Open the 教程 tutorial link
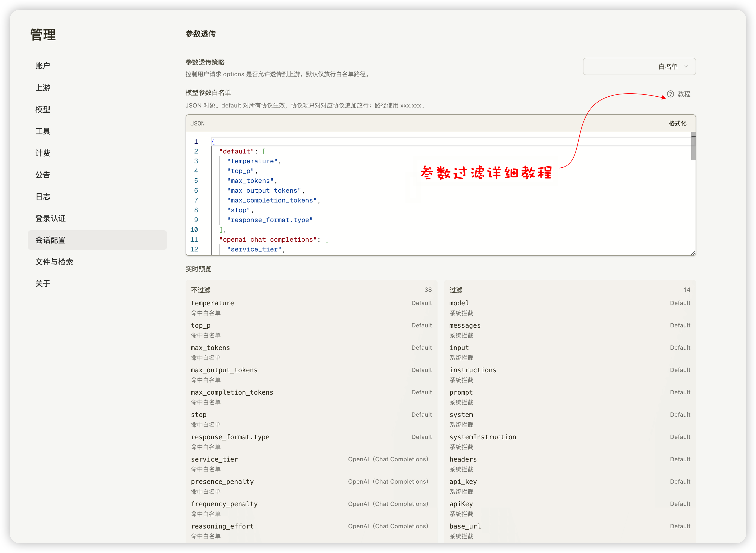The image size is (756, 553). (x=679, y=94)
